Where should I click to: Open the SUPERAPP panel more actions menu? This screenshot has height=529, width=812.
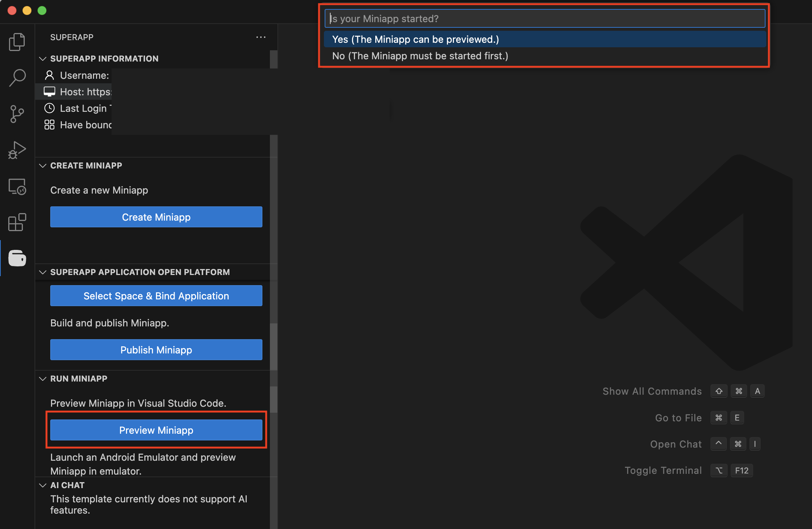tap(261, 37)
